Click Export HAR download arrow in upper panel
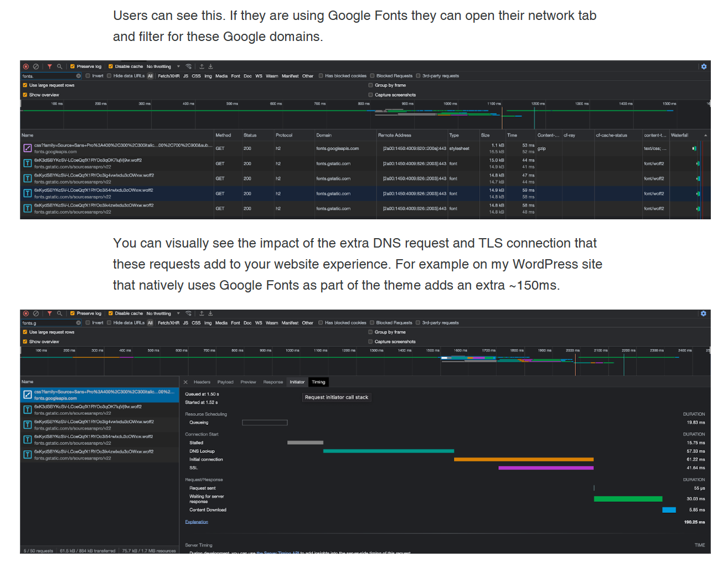This screenshot has width=728, height=566. click(211, 66)
